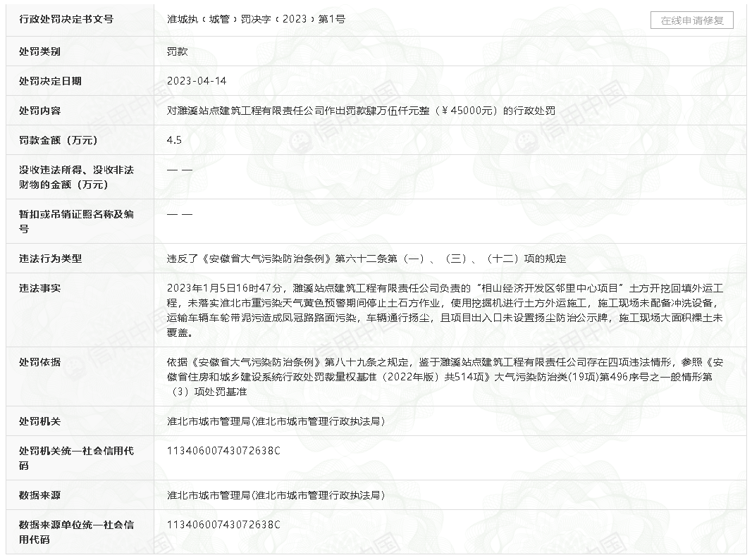Select 淮北市城市管理局 in the 处罚机关 row
The image size is (752, 560).
(276, 421)
